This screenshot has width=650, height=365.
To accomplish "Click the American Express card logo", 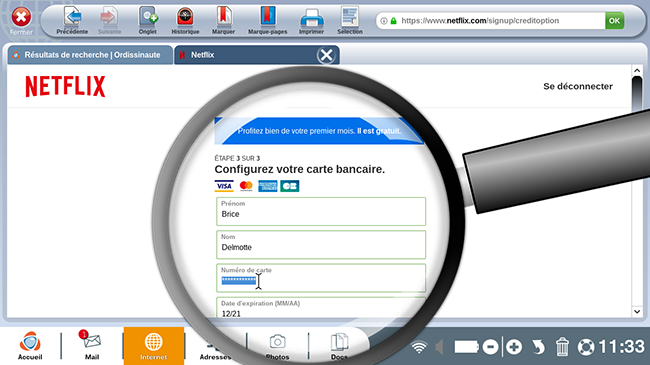I will tap(268, 186).
